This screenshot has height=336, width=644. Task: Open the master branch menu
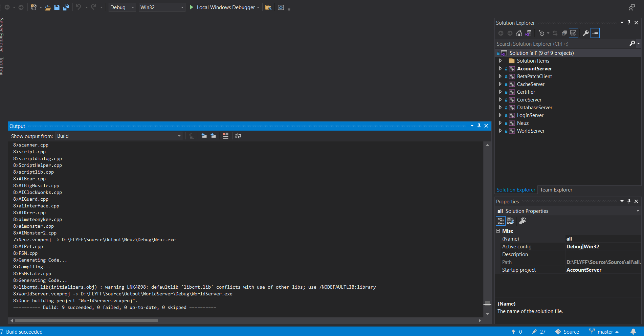603,332
